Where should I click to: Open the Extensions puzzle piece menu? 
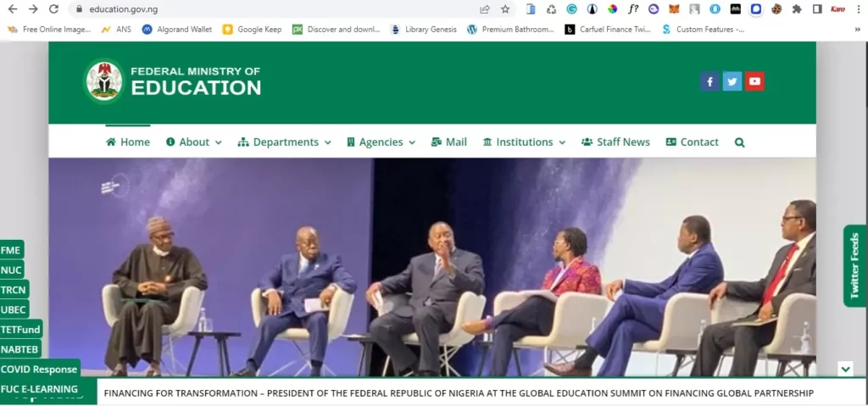pyautogui.click(x=797, y=8)
